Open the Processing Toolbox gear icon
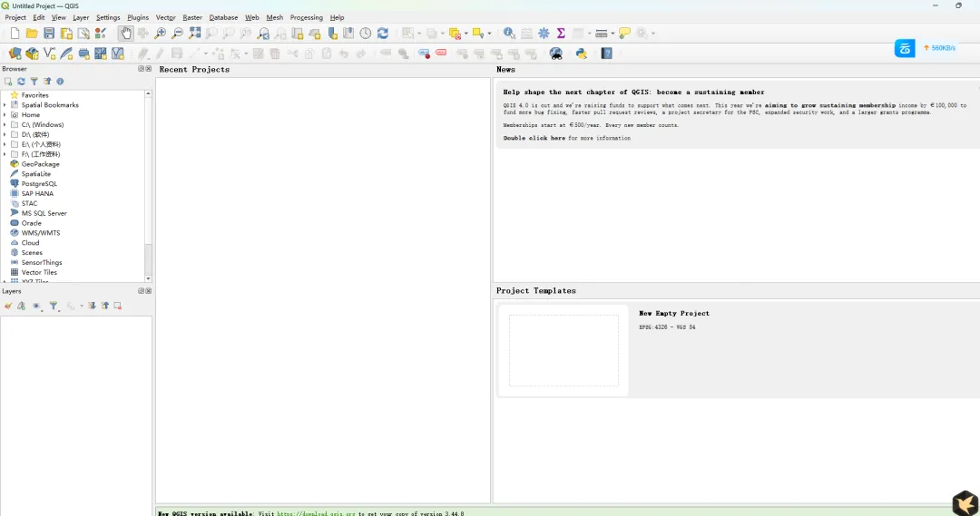980x516 pixels. 544,34
